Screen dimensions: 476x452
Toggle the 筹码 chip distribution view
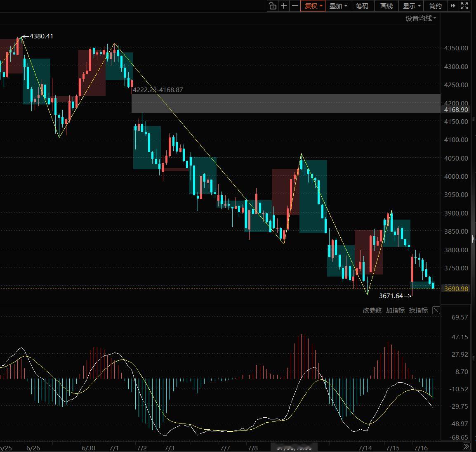(x=362, y=6)
